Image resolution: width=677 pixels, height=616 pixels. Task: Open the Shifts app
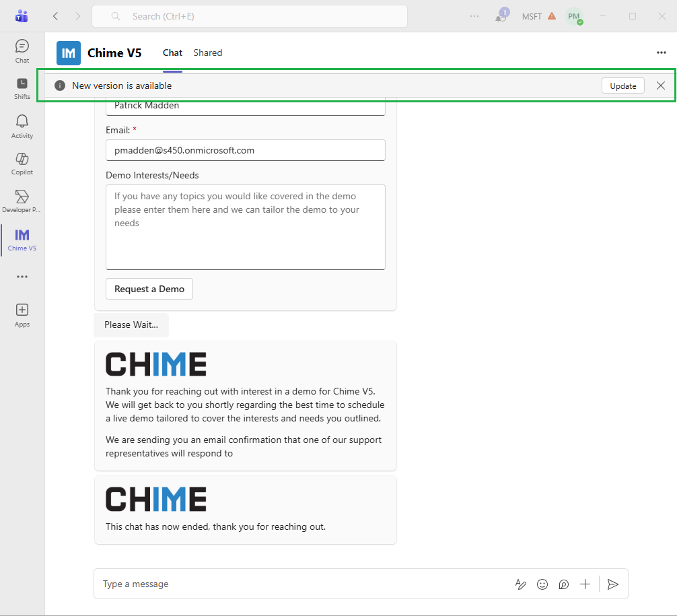pos(22,88)
